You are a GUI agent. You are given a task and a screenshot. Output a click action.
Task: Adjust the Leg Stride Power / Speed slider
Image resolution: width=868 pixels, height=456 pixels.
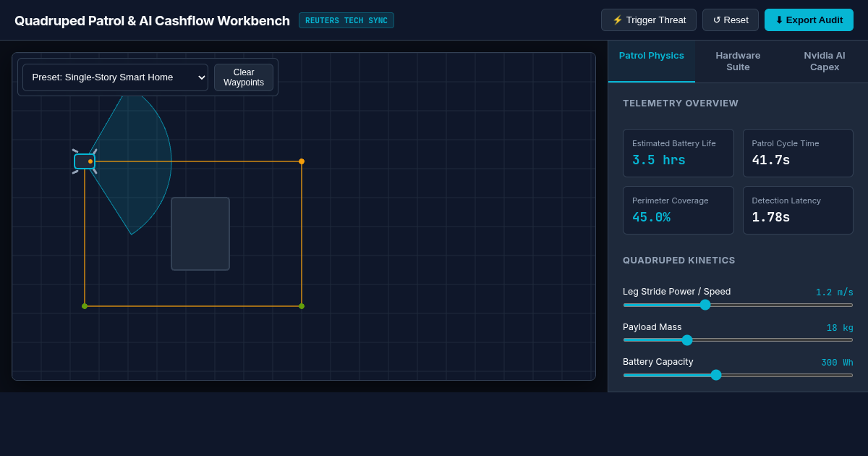(x=738, y=305)
